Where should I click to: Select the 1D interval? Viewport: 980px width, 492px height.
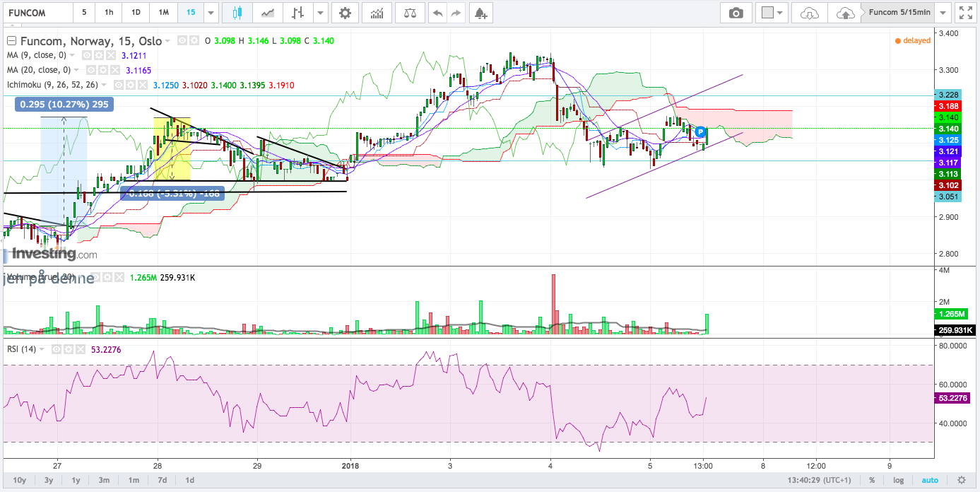click(x=135, y=13)
